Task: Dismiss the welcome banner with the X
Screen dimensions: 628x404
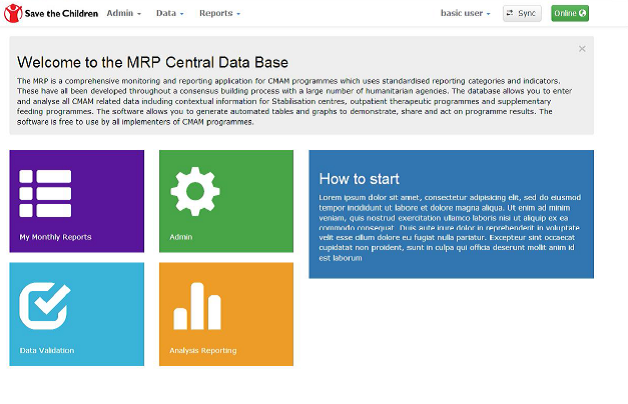Action: click(582, 49)
